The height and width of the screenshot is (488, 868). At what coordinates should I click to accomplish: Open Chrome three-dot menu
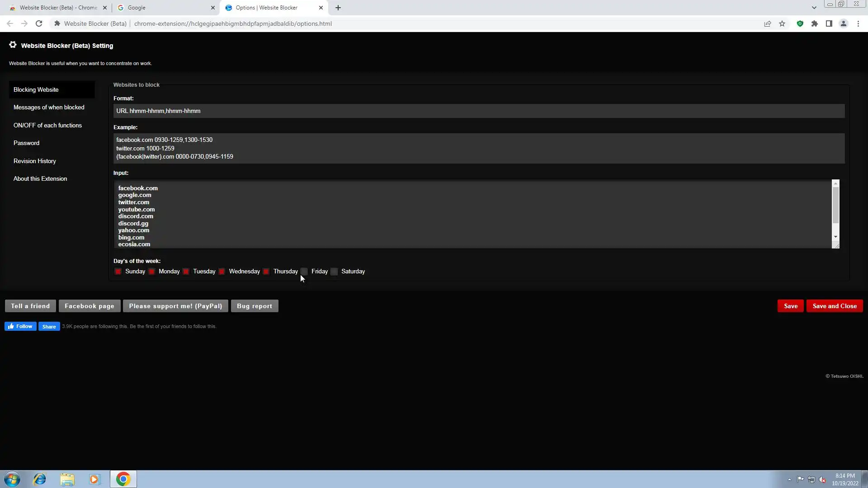click(x=858, y=23)
